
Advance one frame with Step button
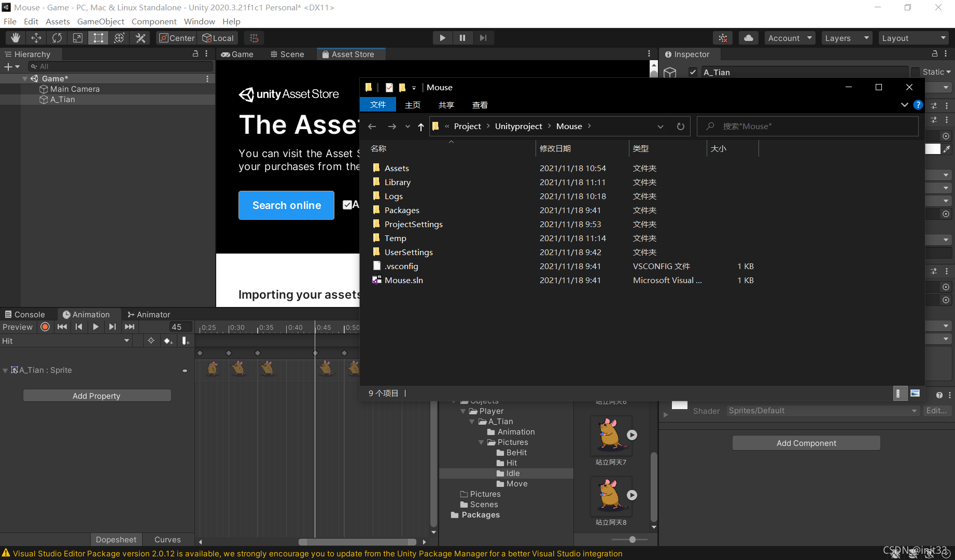click(x=483, y=38)
